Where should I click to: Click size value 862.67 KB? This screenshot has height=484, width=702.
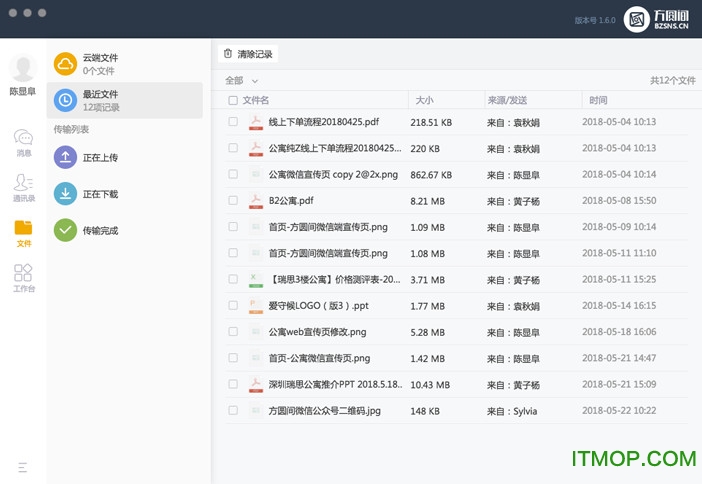[x=431, y=175]
